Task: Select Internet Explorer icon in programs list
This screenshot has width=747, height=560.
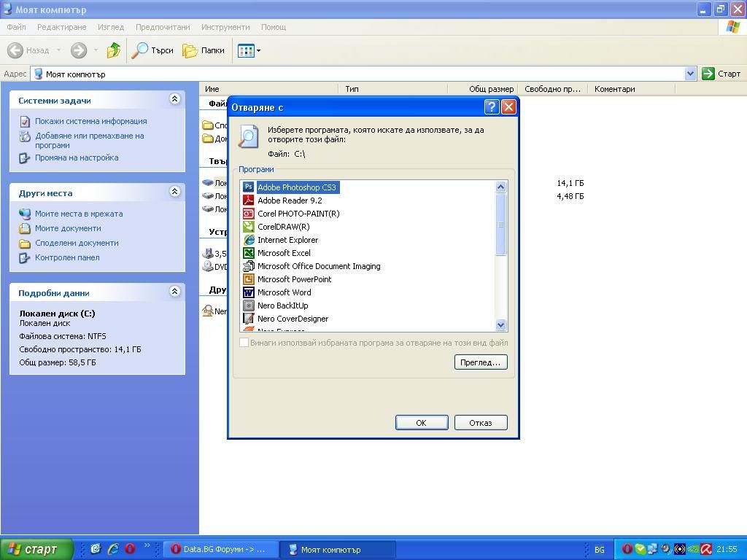Action: click(x=248, y=240)
